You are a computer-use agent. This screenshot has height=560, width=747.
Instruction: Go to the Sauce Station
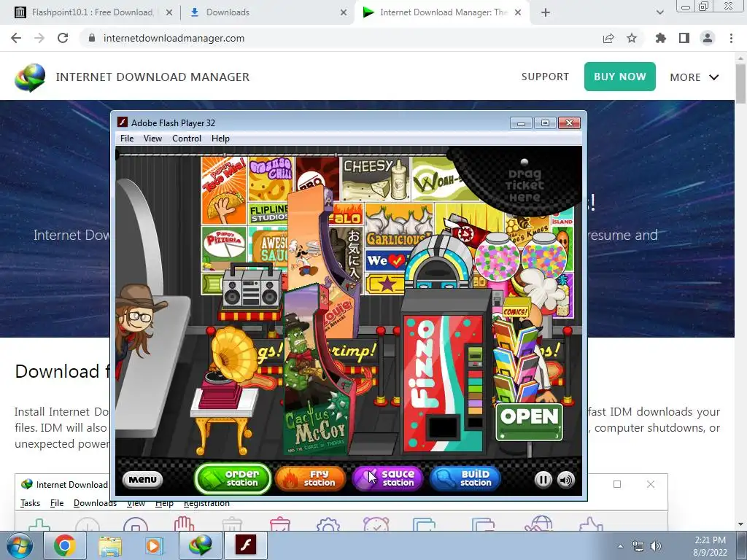point(387,478)
